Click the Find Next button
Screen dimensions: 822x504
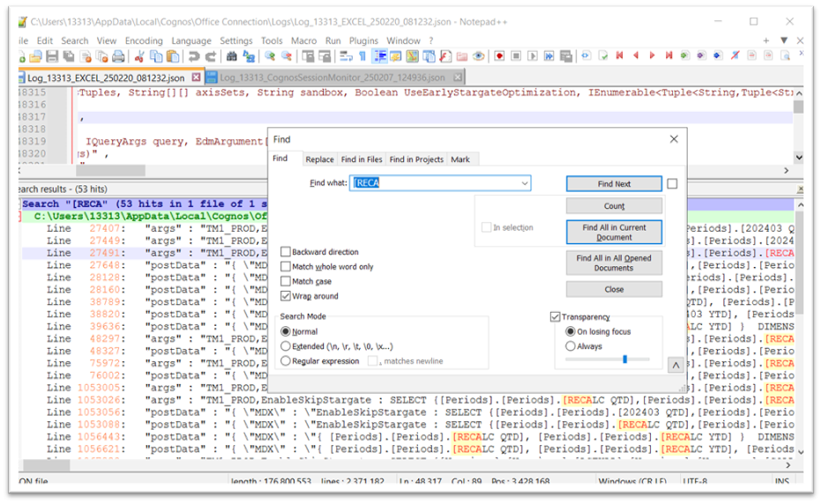pyautogui.click(x=614, y=183)
